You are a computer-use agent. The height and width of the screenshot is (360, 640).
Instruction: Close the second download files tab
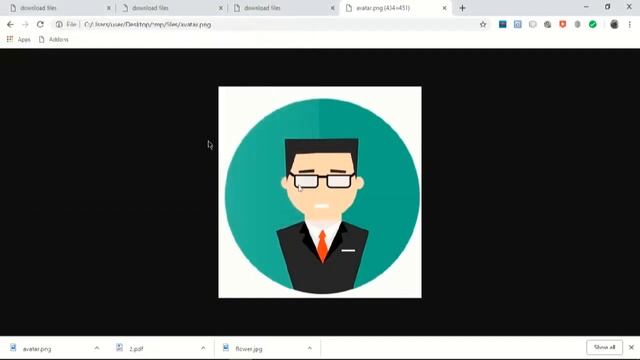tap(221, 8)
